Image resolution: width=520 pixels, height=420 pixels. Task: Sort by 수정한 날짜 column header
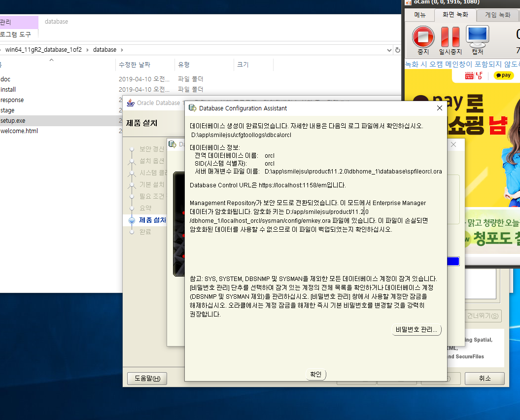pos(135,65)
